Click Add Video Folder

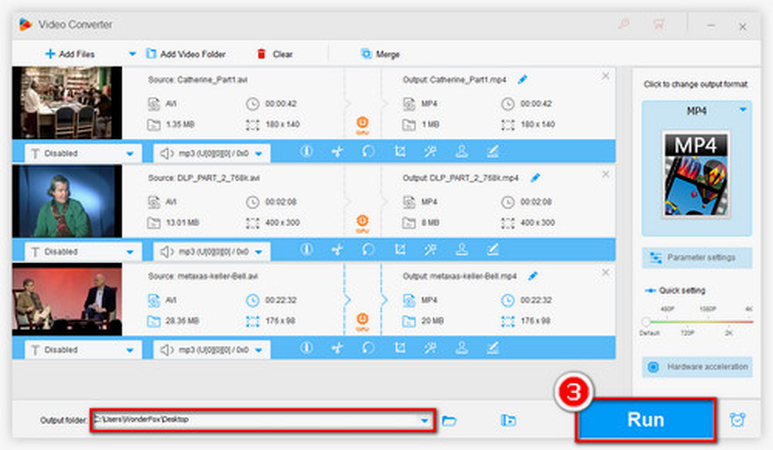click(x=186, y=54)
